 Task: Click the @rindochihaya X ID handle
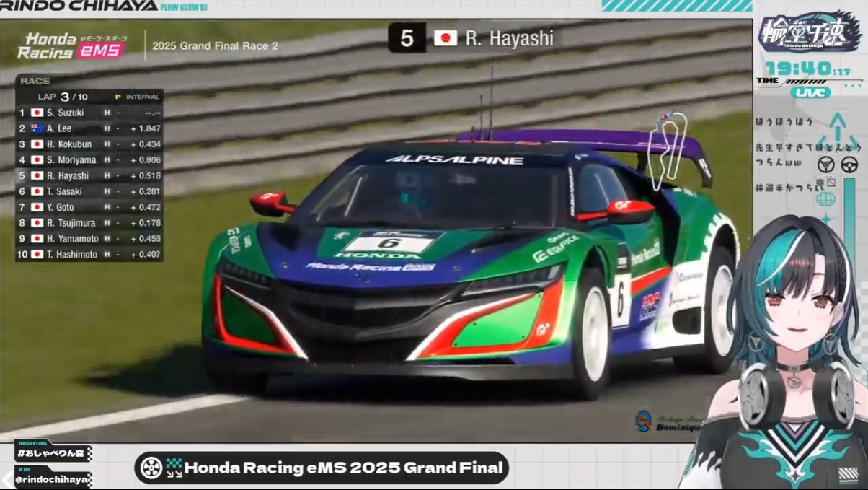tap(52, 479)
